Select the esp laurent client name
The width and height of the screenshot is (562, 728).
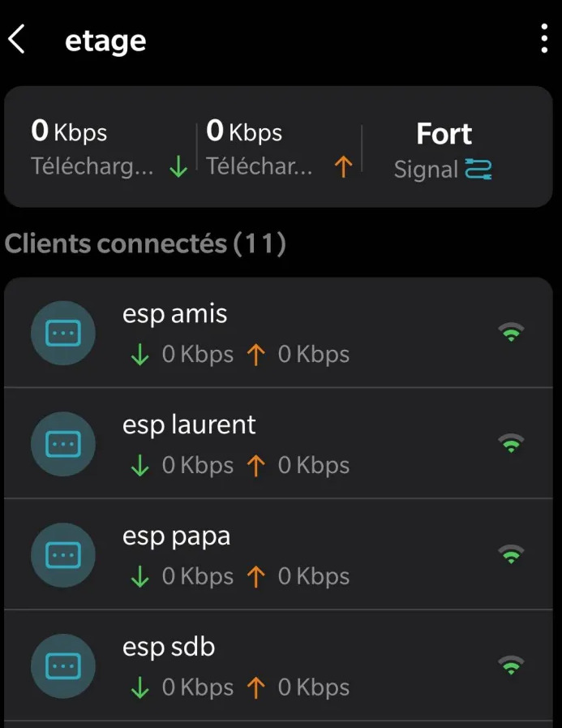tap(189, 425)
